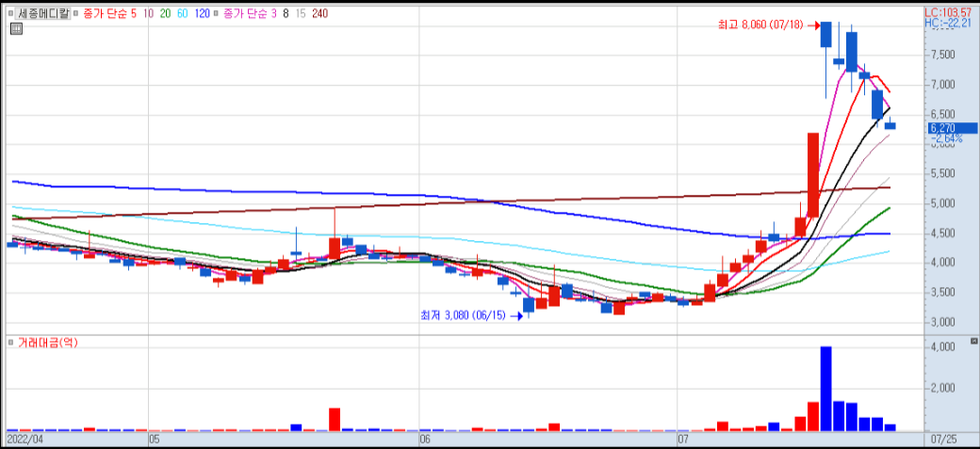Toggle square marker before 종가 단순 5

(x=77, y=13)
